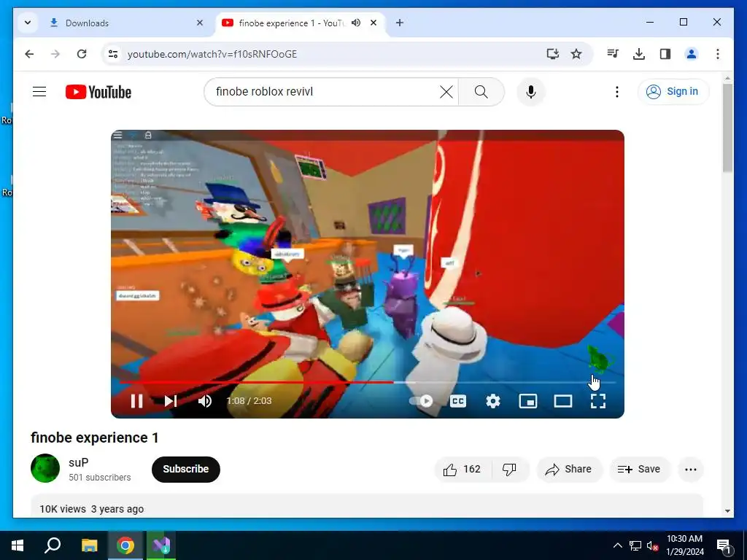Screen dimensions: 747x560
Task: Open Visual Studio Installer in taskbar
Action: 161,545
